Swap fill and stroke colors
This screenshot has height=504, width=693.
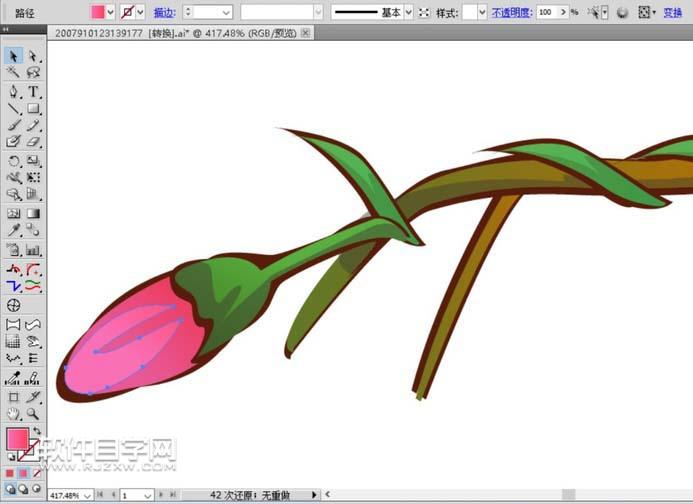pyautogui.click(x=37, y=432)
